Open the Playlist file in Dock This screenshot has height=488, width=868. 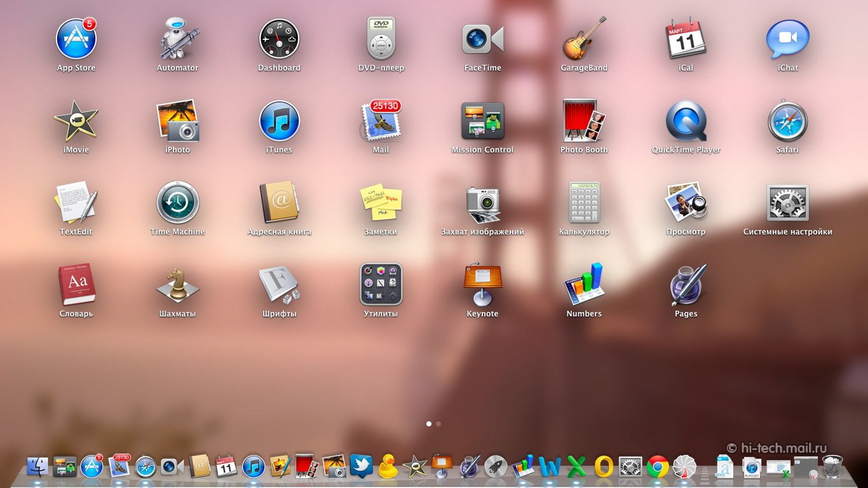point(752,467)
